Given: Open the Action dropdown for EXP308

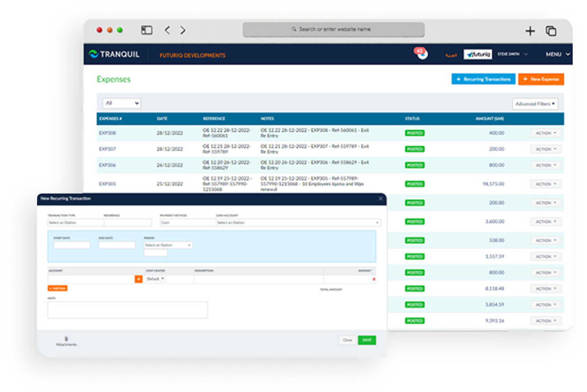Looking at the screenshot, I should click(x=545, y=133).
